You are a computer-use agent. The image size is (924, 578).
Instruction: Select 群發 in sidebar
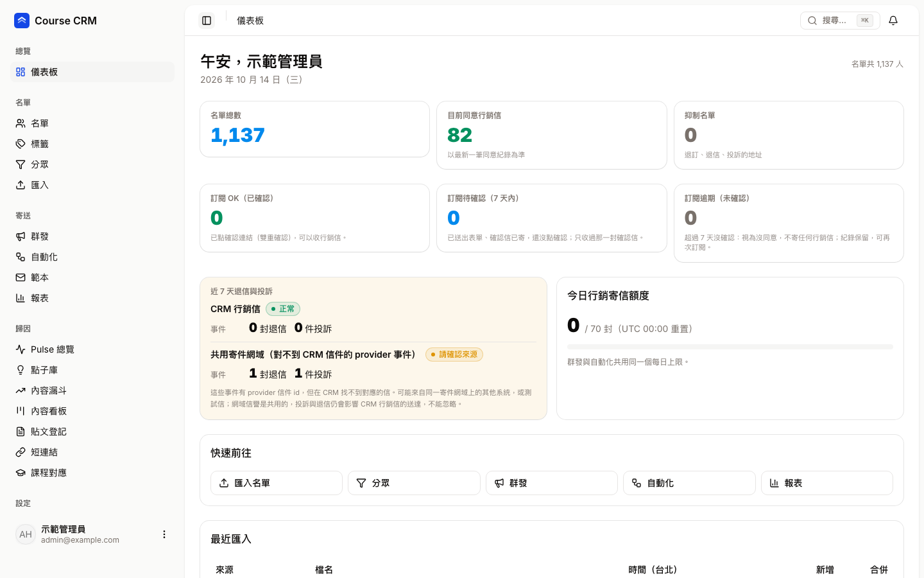point(92,236)
